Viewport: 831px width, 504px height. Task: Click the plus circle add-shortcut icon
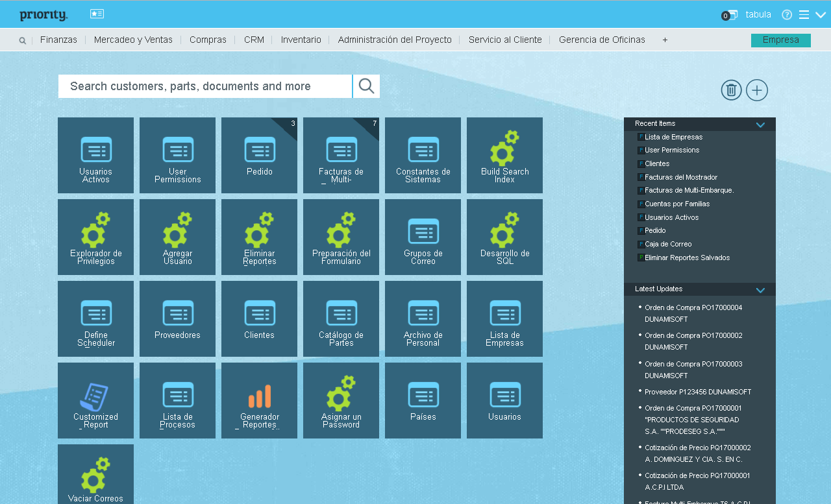[756, 90]
